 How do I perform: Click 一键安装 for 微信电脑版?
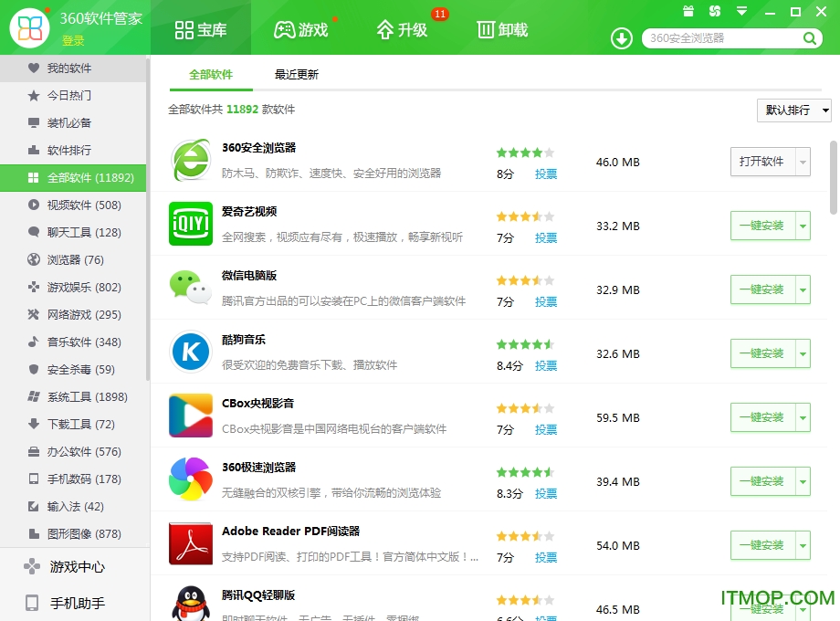[x=763, y=289]
